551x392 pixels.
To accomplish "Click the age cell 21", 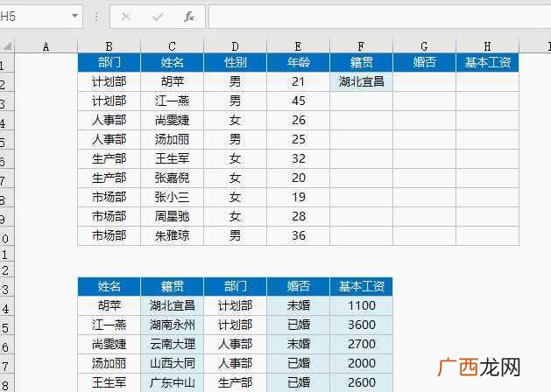I will coord(298,81).
